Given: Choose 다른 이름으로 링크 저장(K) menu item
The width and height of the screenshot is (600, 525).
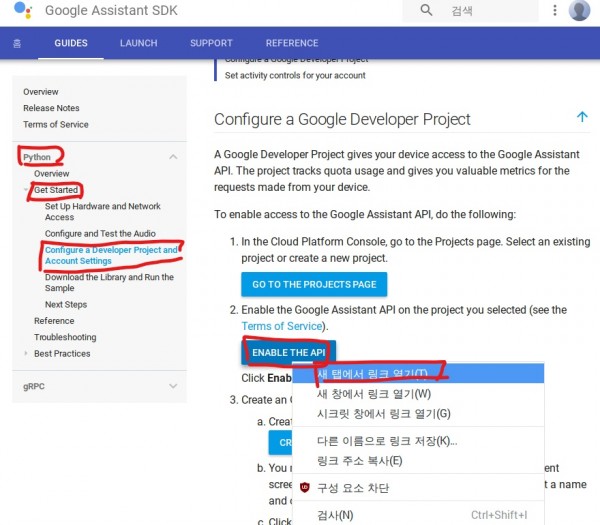Looking at the screenshot, I should pyautogui.click(x=418, y=441).
